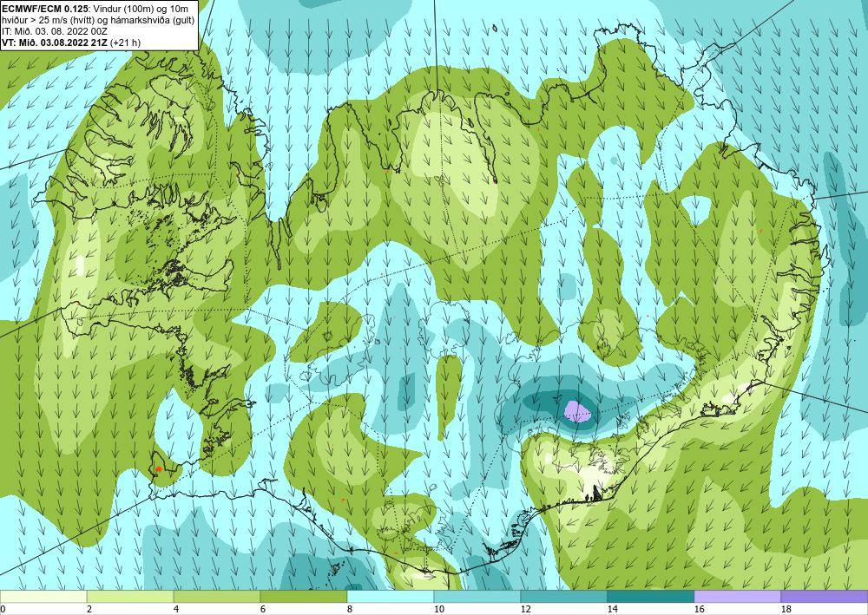Screen dimensions: 868x615
Task: Click the olive green 6–8 legend swatch
Action: point(304,597)
